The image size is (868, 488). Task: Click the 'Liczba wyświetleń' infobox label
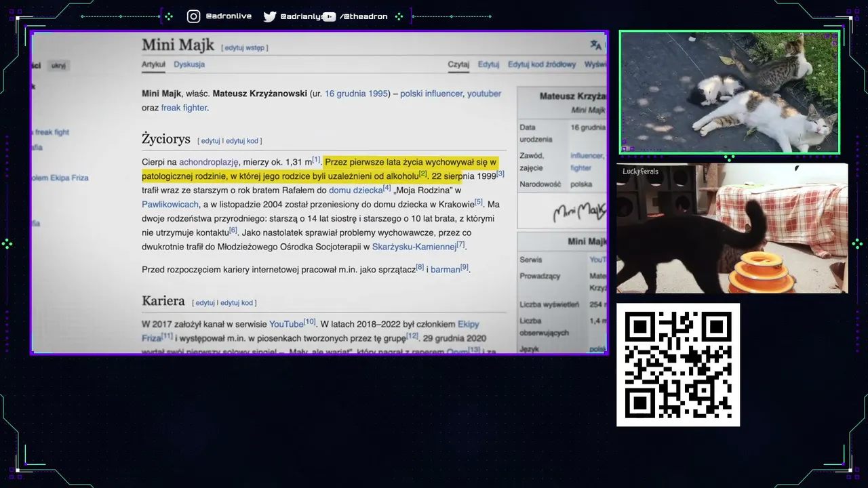coord(549,305)
